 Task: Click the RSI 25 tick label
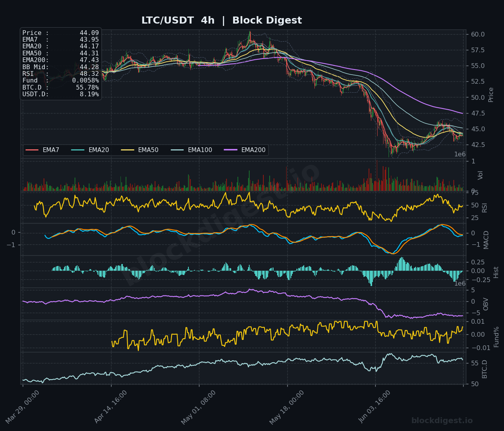475,218
